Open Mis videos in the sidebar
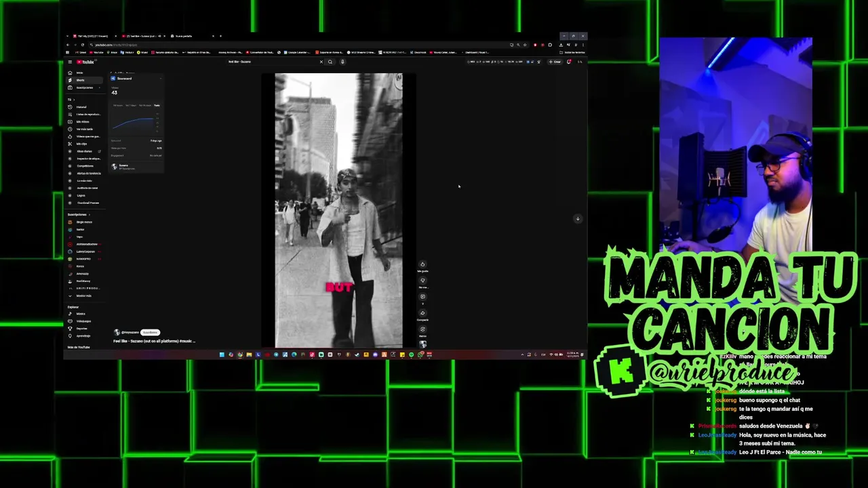Viewport: 868px width, 488px height. (84, 122)
